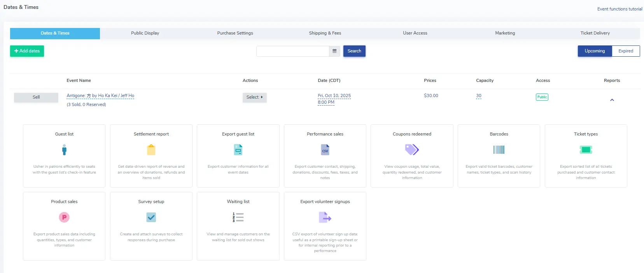Image resolution: width=644 pixels, height=273 pixels.
Task: Edit the Fri, Oct 10, 2025 date
Action: pyautogui.click(x=334, y=96)
